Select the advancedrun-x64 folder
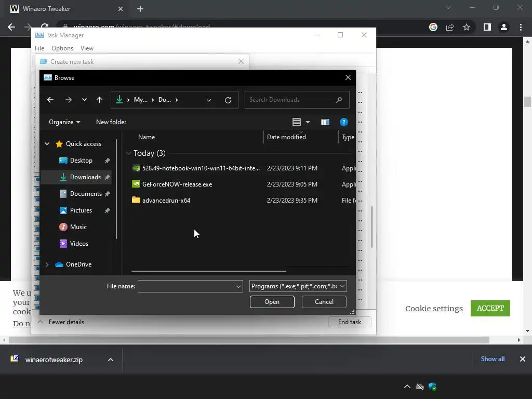This screenshot has width=532, height=399. point(166,201)
